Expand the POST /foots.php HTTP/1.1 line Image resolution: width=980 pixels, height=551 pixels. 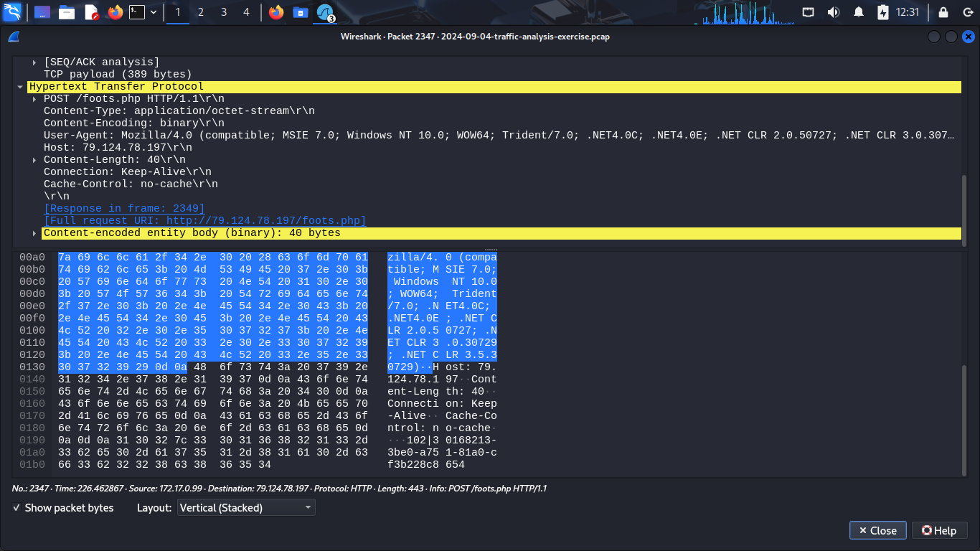(x=34, y=99)
